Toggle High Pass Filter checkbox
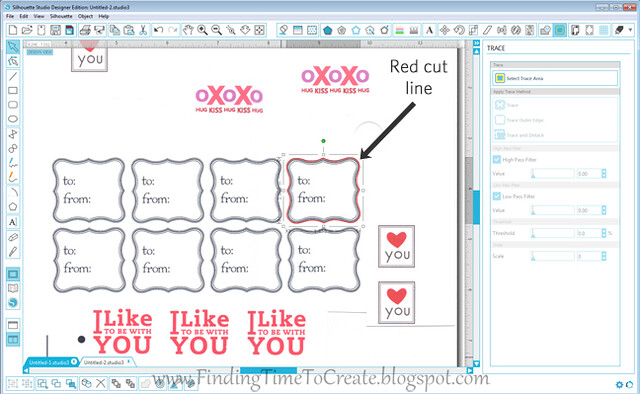The image size is (640, 394). tap(497, 160)
